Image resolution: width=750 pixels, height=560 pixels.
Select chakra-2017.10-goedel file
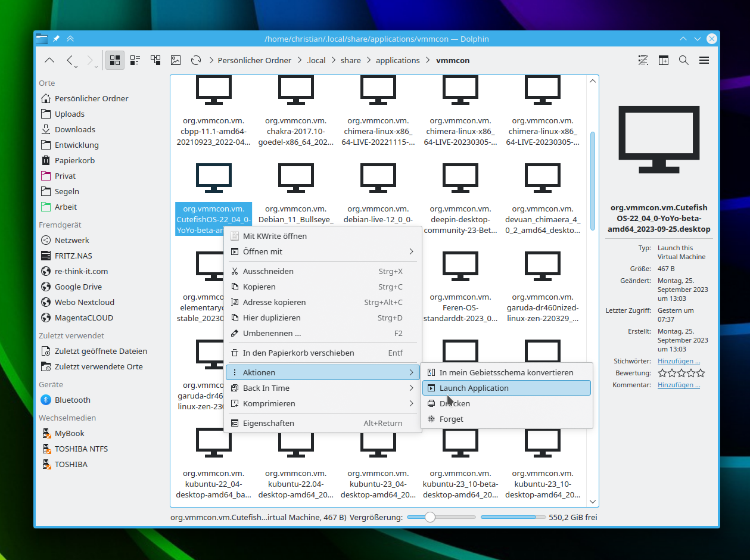(296, 111)
